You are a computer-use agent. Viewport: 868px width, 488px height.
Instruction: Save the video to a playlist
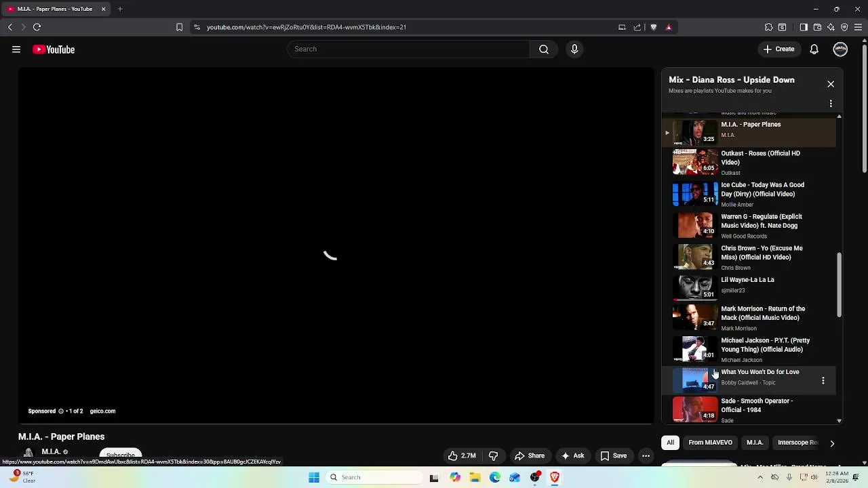coord(614,455)
